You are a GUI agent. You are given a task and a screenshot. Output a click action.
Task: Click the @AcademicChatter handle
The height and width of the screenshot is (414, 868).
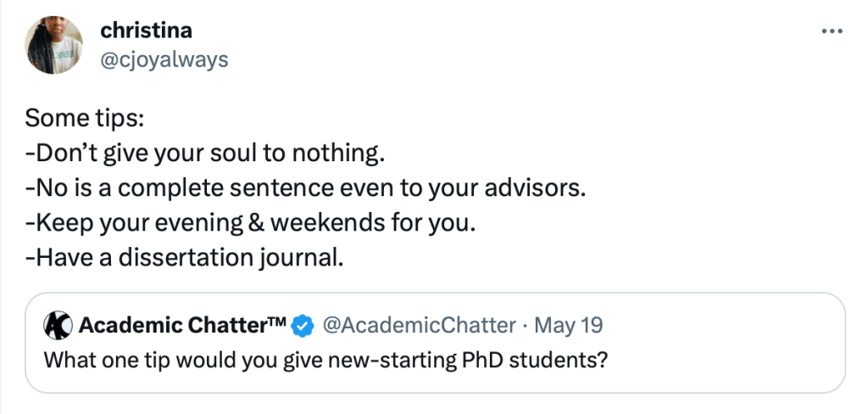click(420, 325)
